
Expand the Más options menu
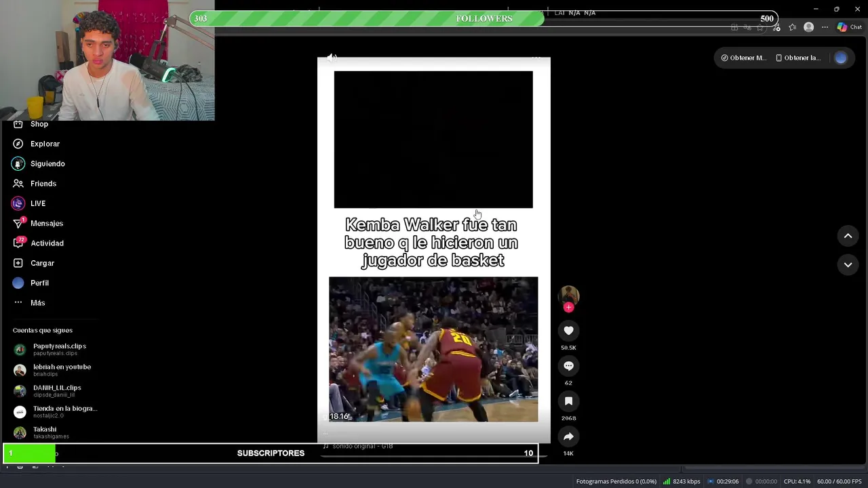coord(29,303)
